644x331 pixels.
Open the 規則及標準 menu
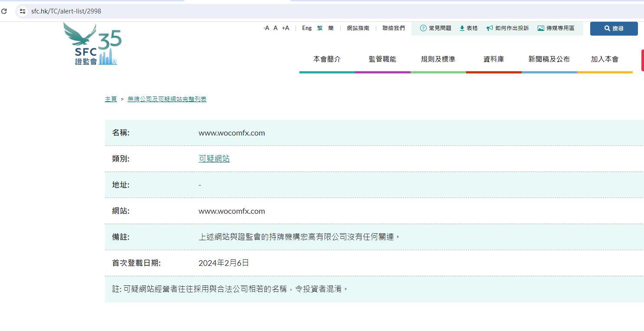coord(438,60)
